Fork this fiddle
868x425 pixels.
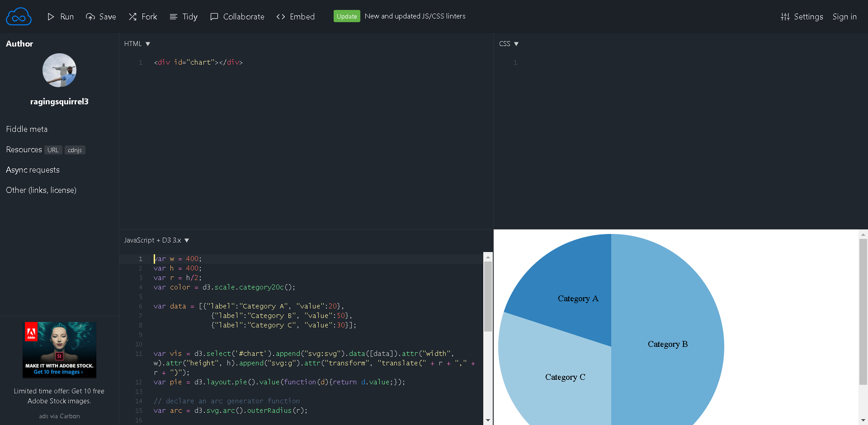click(x=143, y=17)
